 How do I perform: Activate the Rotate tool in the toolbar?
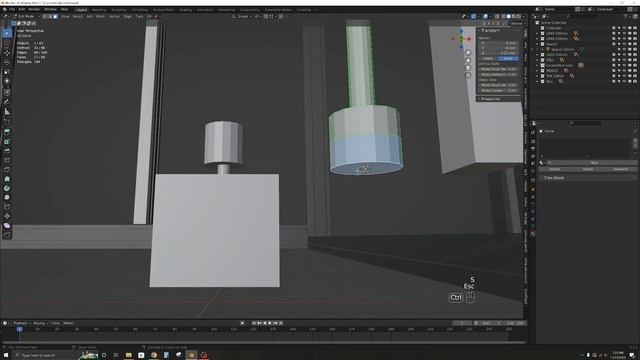pyautogui.click(x=7, y=62)
